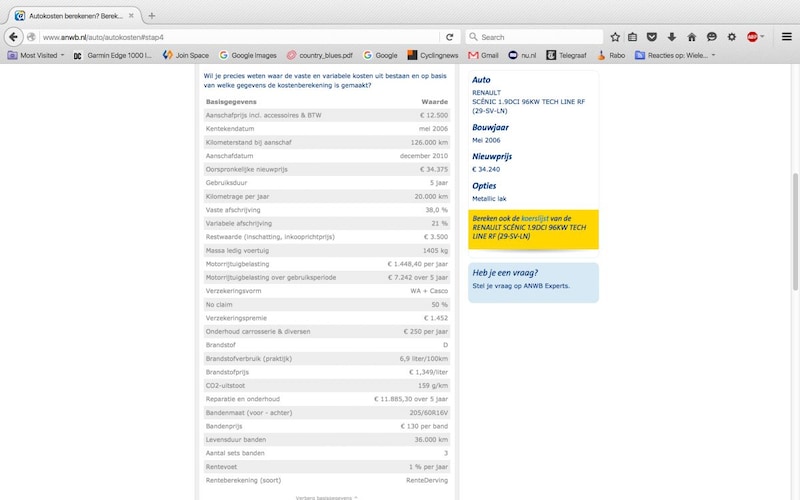Click the Basisgegevens column header
Image resolution: width=800 pixels, height=500 pixels.
pos(231,102)
